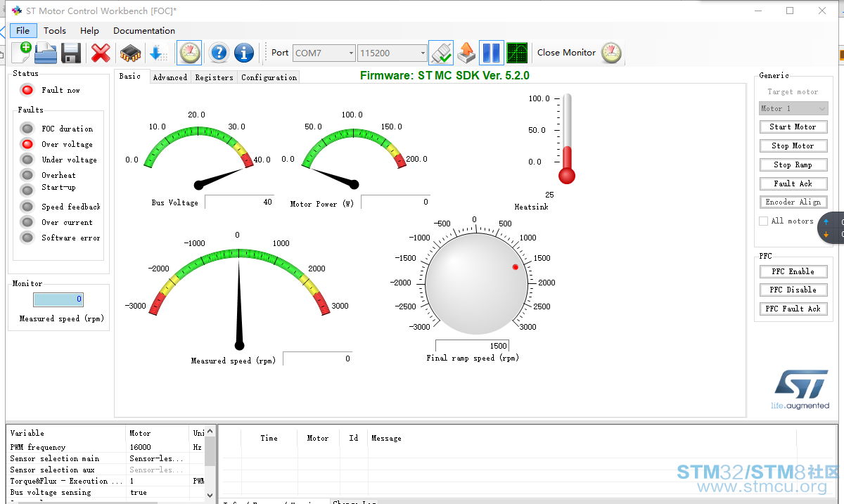Screen dimensions: 844x504
Task: Switch to the Configuration tab
Action: coord(269,77)
